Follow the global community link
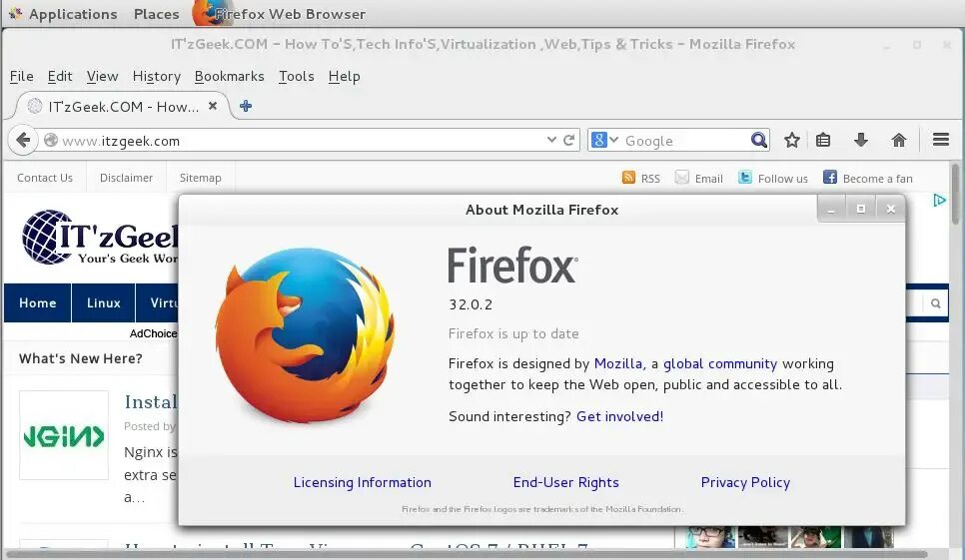 click(720, 364)
